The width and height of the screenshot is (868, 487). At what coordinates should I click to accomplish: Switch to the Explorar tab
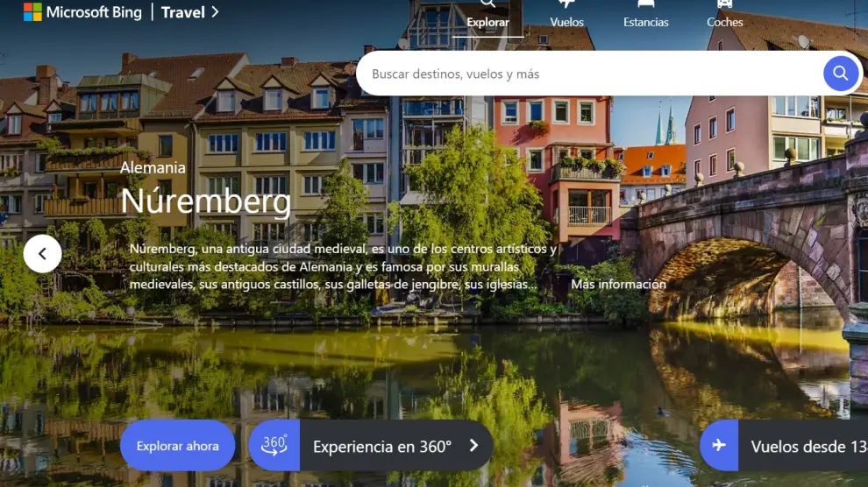[x=487, y=22]
